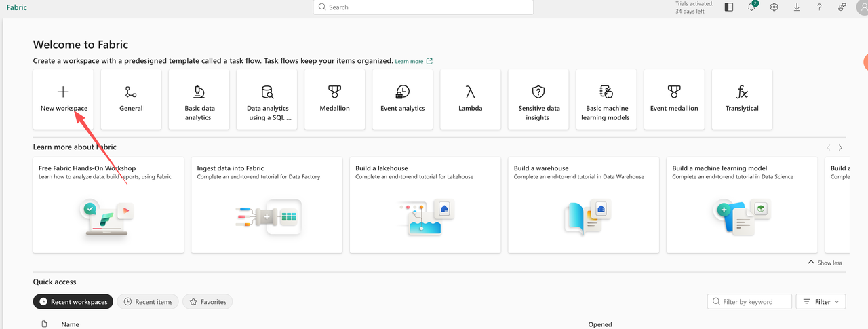Switch to the Favorites tab
Image resolution: width=868 pixels, height=329 pixels.
(208, 302)
